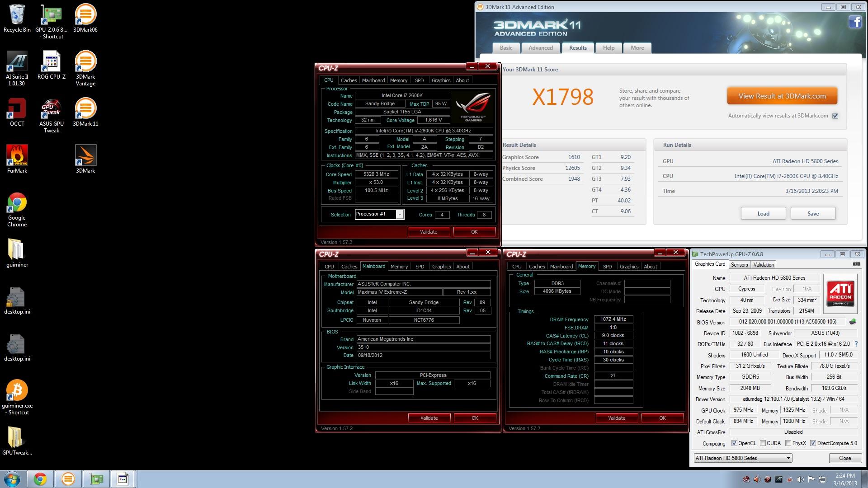Click the GPU Clock 975 MHz field
The height and width of the screenshot is (488, 868).
[743, 410]
